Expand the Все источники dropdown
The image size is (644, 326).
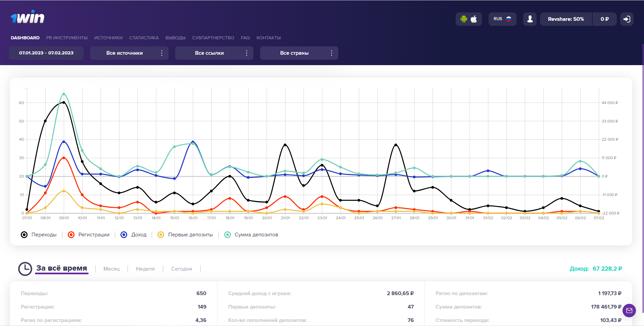(129, 53)
